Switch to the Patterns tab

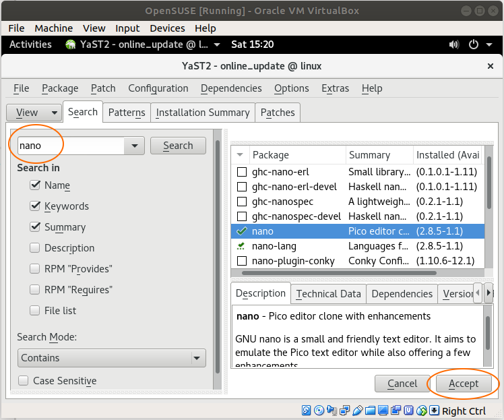127,113
